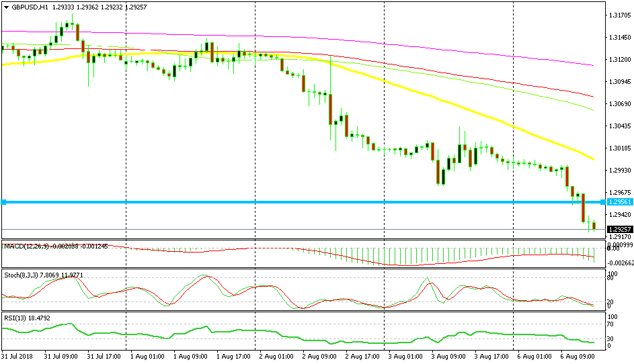This screenshot has width=634, height=364.
Task: Click the 6 Aug 09:00 time label
Action: click(578, 357)
